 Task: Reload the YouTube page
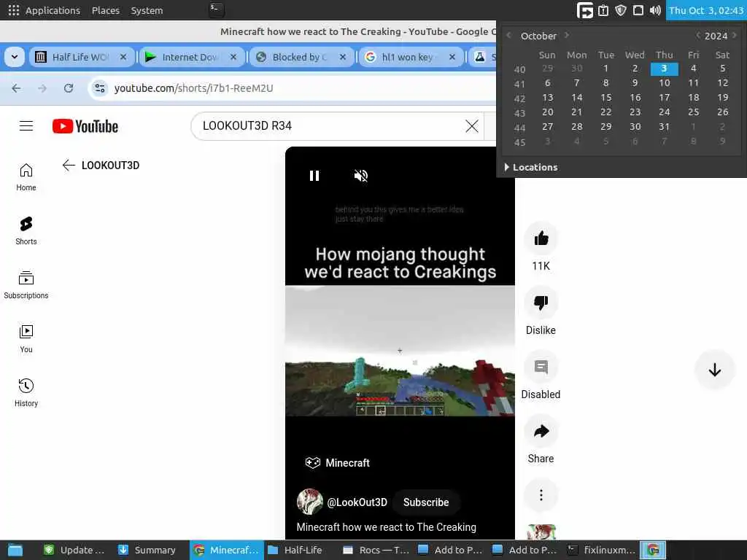click(x=69, y=88)
